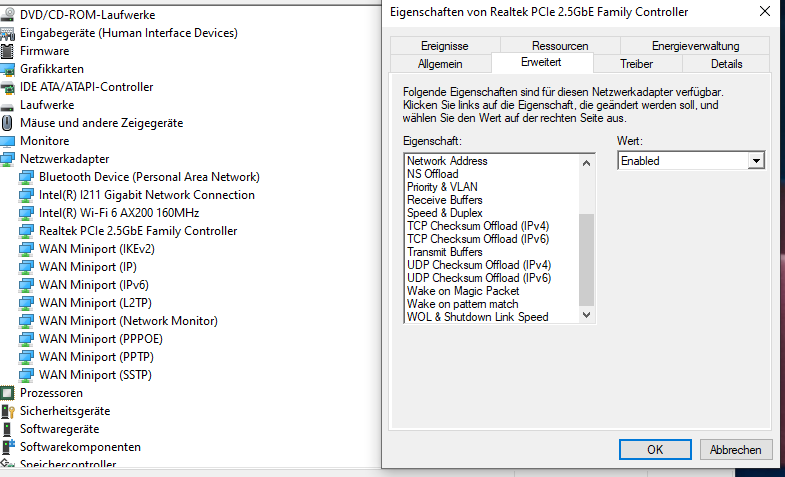Select the NS Offload property
The width and height of the screenshot is (785, 477).
point(433,174)
